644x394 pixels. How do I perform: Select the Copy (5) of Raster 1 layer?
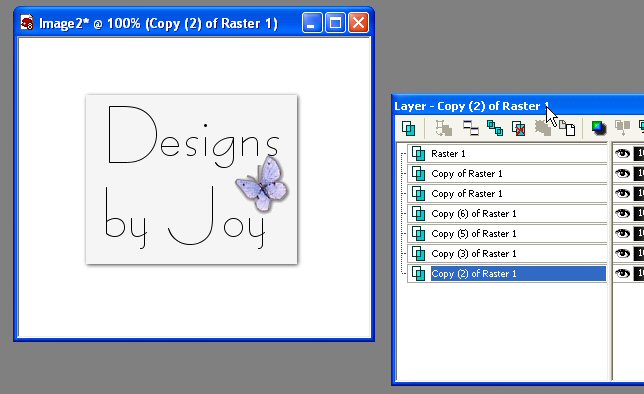507,233
